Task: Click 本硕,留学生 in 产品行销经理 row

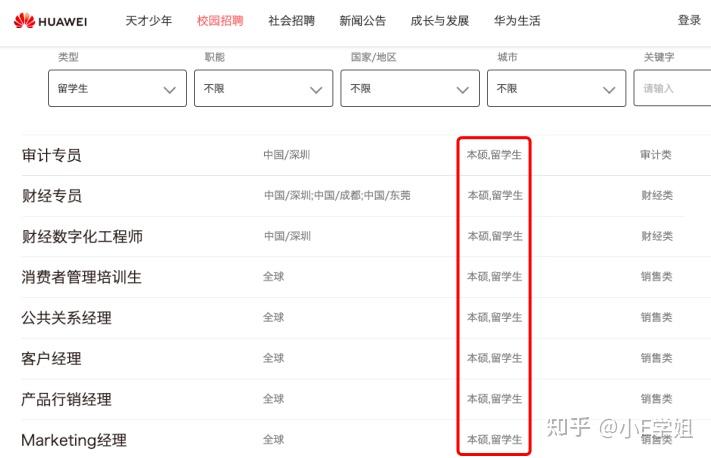Action: (495, 399)
